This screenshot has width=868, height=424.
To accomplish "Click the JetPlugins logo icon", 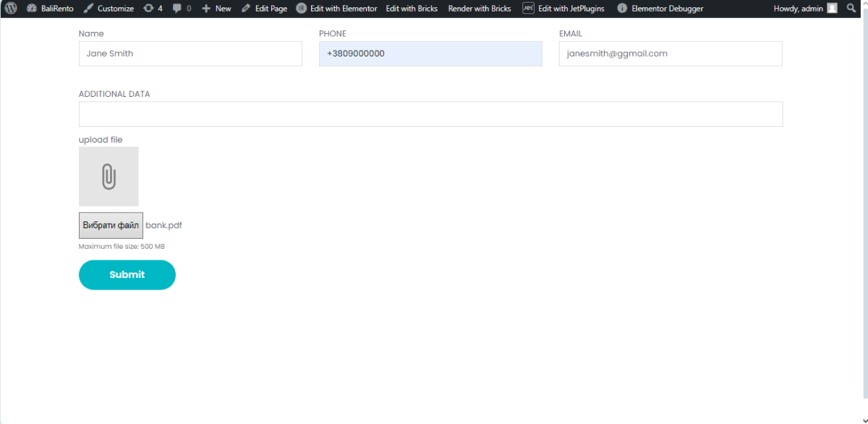I will [528, 9].
